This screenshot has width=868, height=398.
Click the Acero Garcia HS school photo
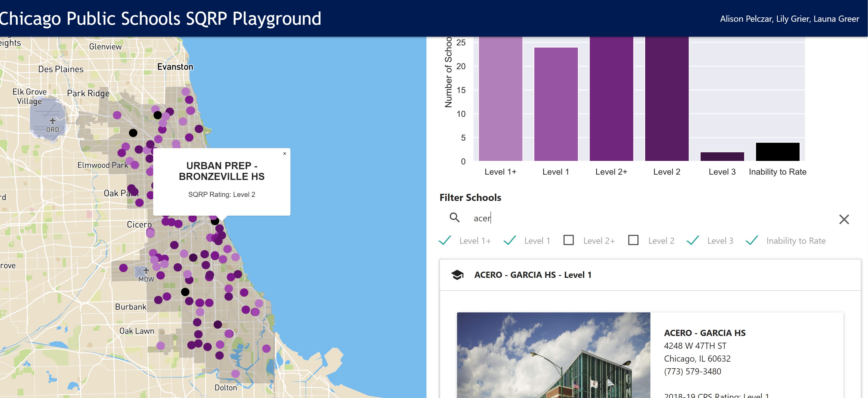tap(553, 355)
